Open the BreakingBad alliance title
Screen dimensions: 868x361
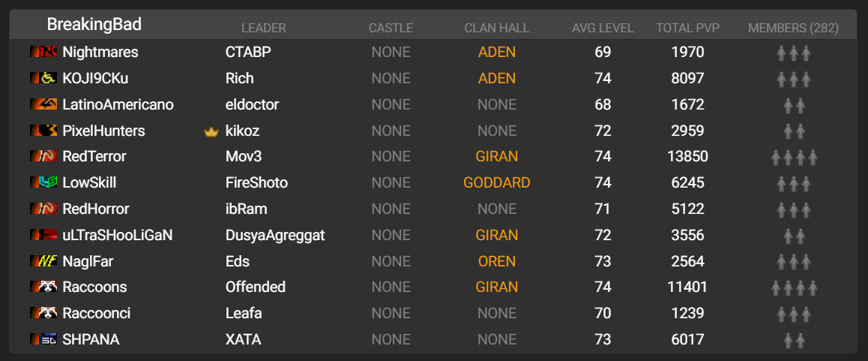[94, 24]
